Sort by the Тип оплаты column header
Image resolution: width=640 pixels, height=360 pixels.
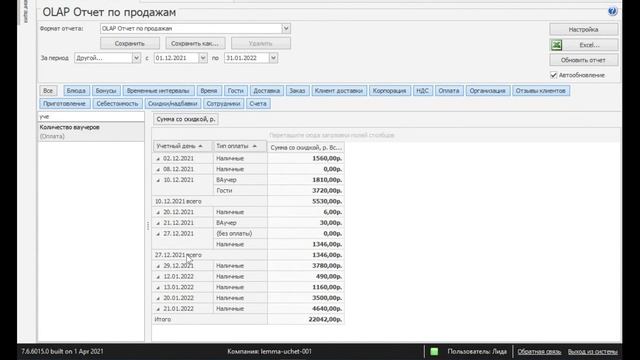coord(240,146)
